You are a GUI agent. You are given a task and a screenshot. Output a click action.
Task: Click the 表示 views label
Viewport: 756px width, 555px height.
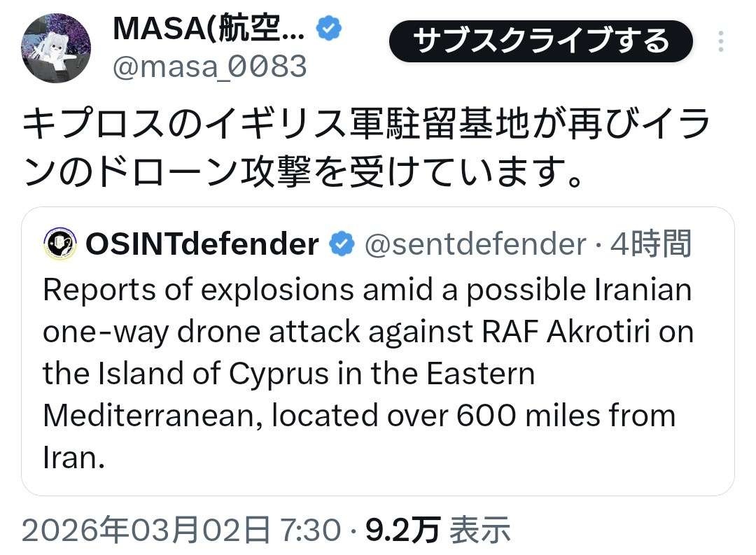coord(479,531)
